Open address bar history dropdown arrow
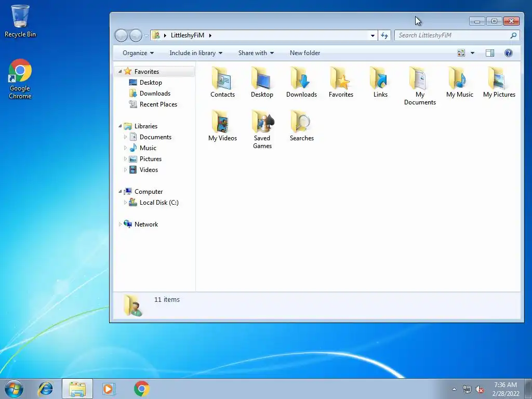 pyautogui.click(x=373, y=35)
